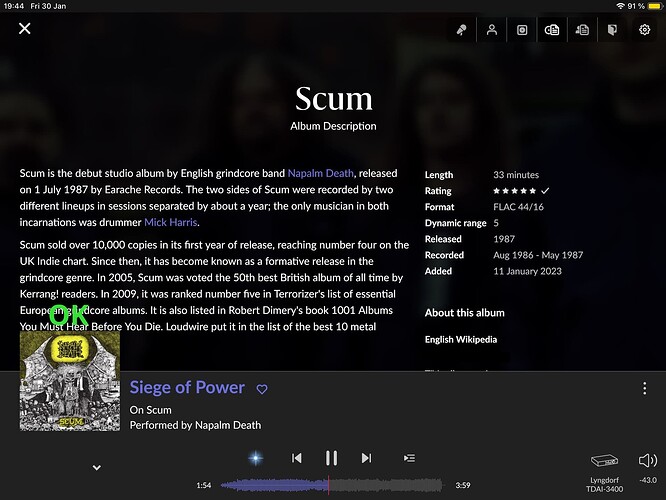Select the Lyngdorf TDAI-3400 zone
666x500 pixels.
click(x=604, y=473)
